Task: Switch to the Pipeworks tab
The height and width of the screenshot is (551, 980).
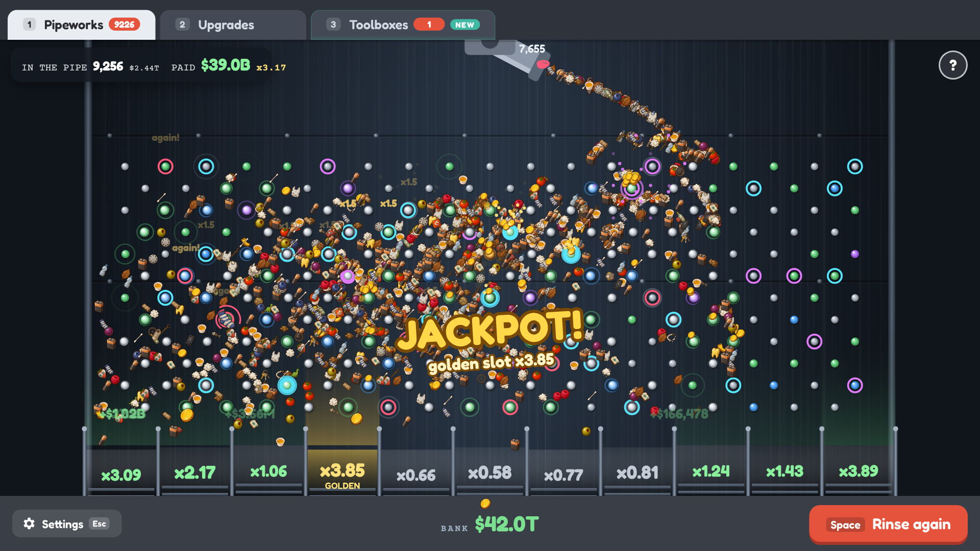Action: click(x=82, y=24)
